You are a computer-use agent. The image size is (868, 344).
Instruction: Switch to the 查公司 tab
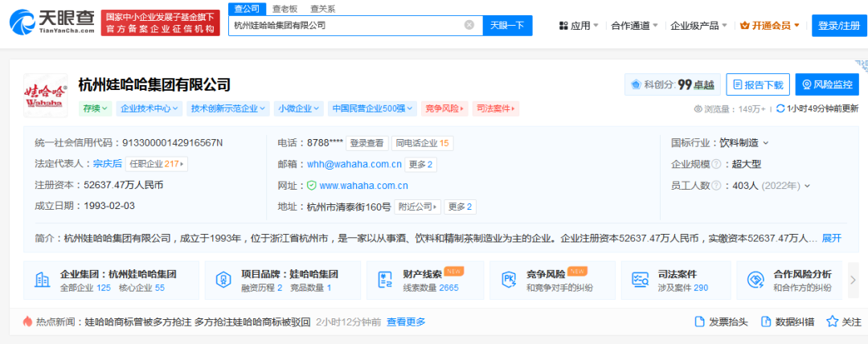(247, 9)
